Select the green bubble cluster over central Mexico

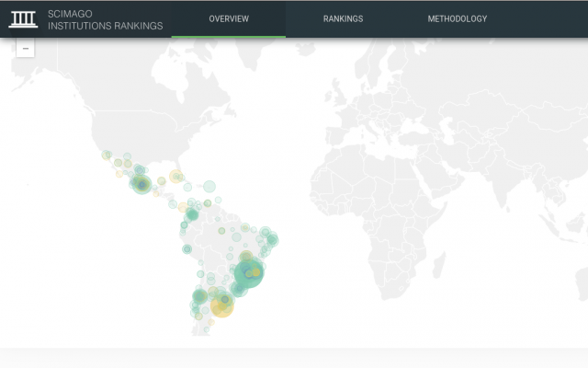coord(141,184)
